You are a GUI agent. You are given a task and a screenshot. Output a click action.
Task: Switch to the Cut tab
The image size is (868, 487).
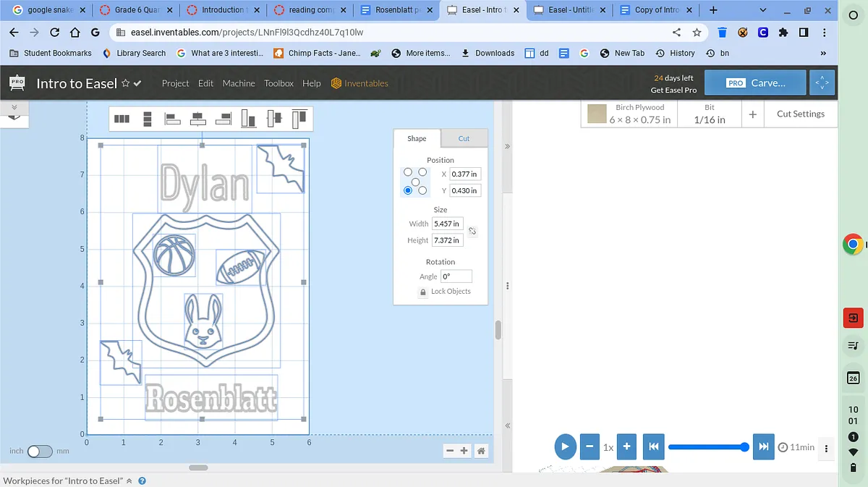pos(464,138)
